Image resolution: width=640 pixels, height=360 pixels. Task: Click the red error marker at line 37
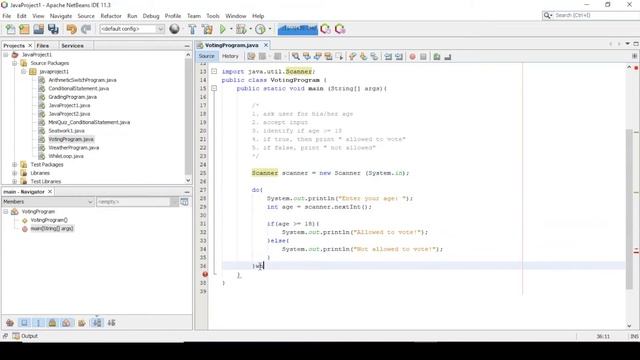tap(205, 274)
